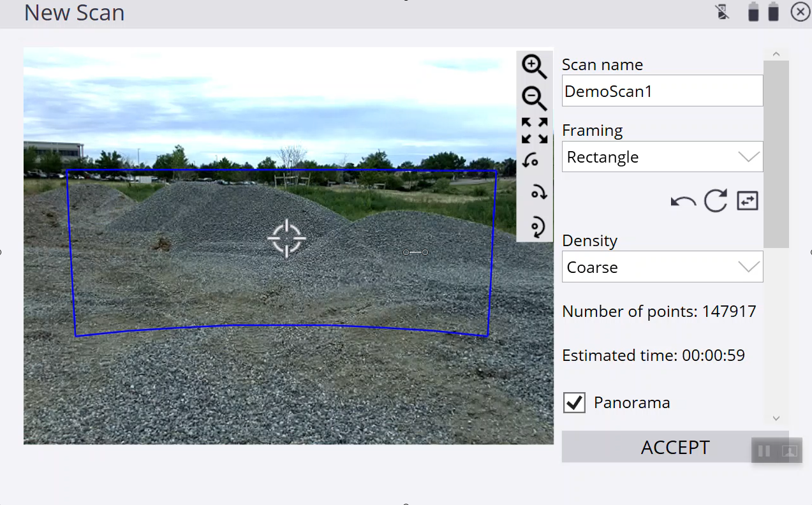Image resolution: width=812 pixels, height=505 pixels.
Task: Click the Density label
Action: point(589,240)
